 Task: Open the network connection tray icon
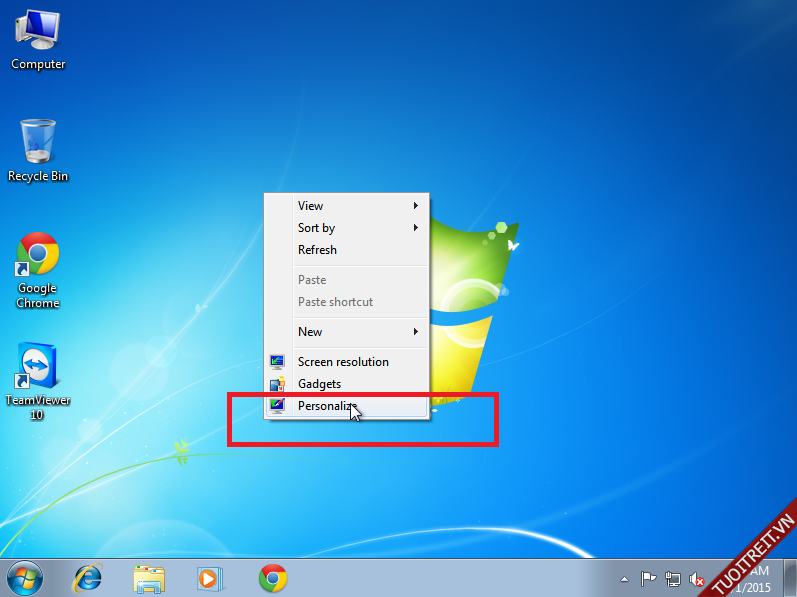point(673,579)
